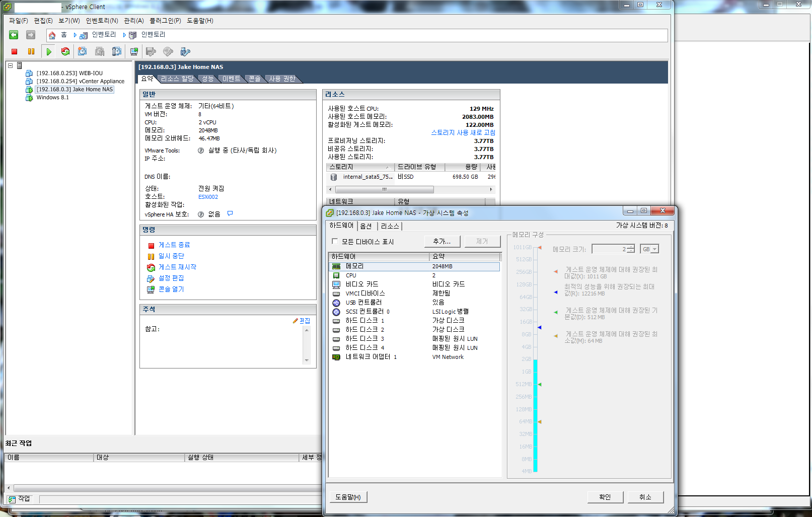Image resolution: width=812 pixels, height=517 pixels.
Task: Select the WEB-IOU virtual machine
Action: coord(69,73)
